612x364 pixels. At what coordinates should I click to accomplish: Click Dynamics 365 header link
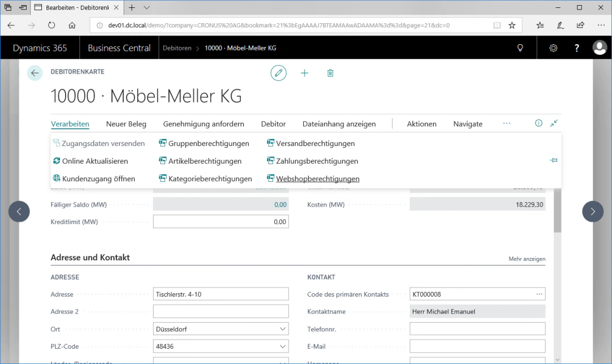coord(40,48)
